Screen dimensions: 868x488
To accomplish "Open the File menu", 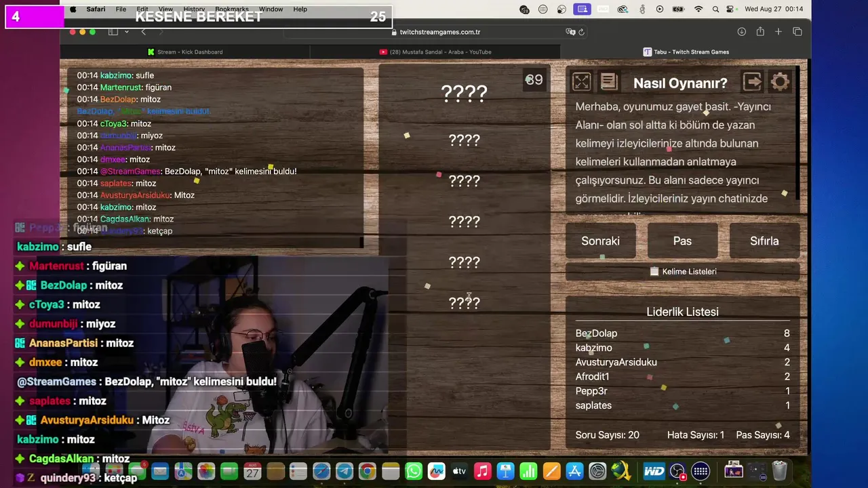I will coord(121,9).
